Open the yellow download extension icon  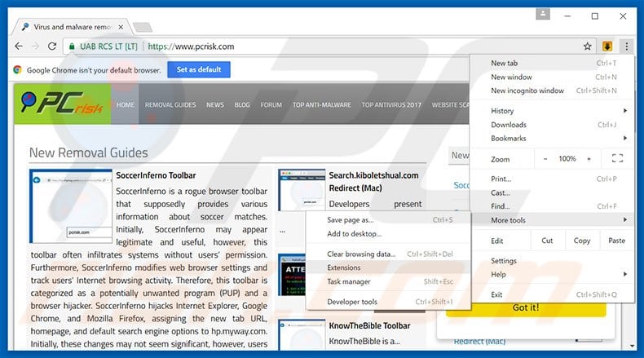(607, 46)
